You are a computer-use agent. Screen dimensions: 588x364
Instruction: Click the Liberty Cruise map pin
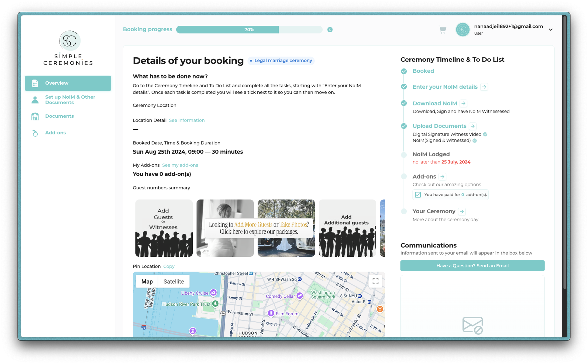click(213, 293)
